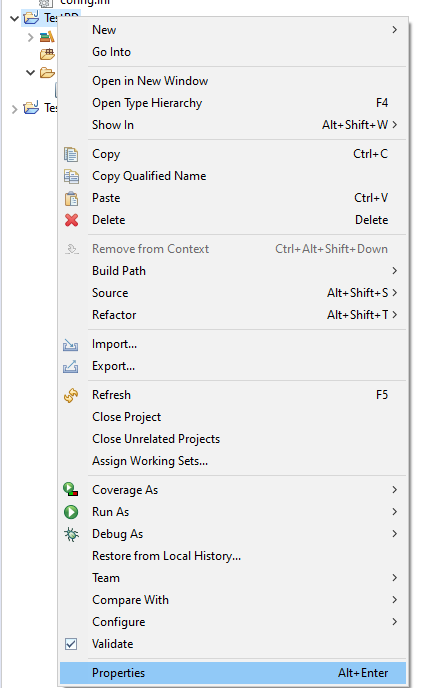Viewport: 432px width, 688px height.
Task: Click the Copy Qualified Name icon
Action: 71,176
